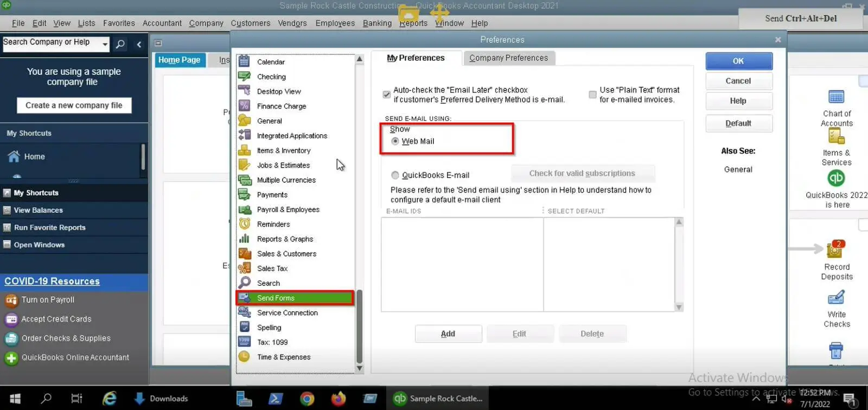Click the Chart of Accounts icon
Screen dimensions: 868x410
[836, 98]
